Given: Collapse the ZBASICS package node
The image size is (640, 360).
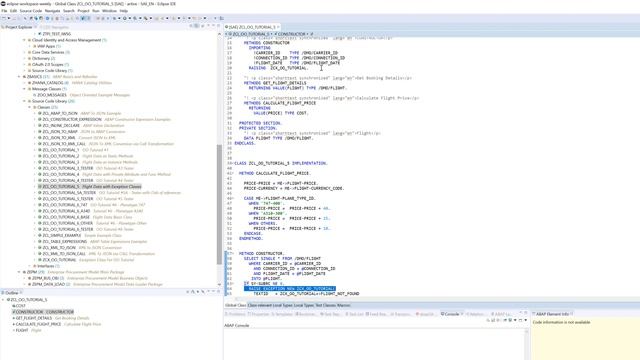Looking at the screenshot, I should point(19,77).
